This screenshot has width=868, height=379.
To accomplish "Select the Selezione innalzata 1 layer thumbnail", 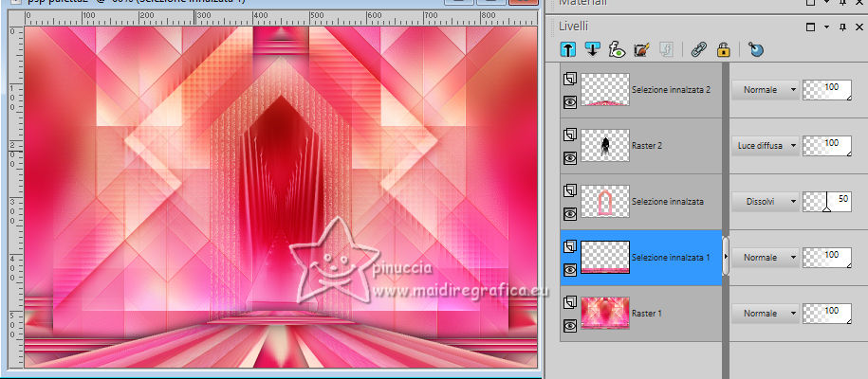I will click(605, 258).
